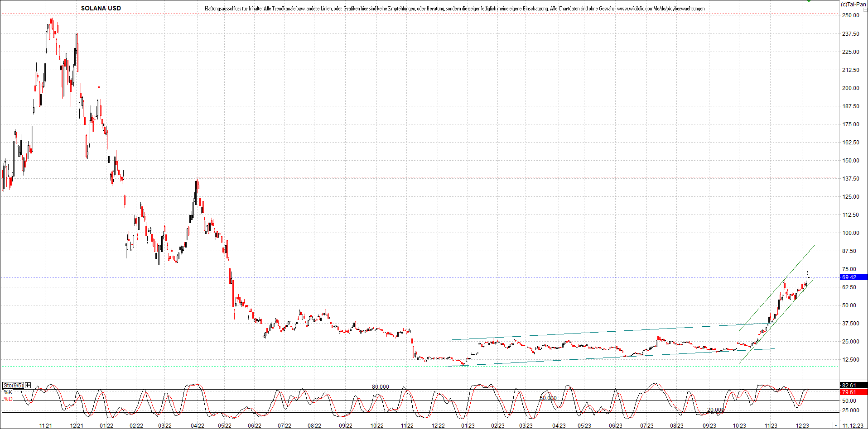Click the 11|21 date axis label
The image size is (868, 429).
45,426
